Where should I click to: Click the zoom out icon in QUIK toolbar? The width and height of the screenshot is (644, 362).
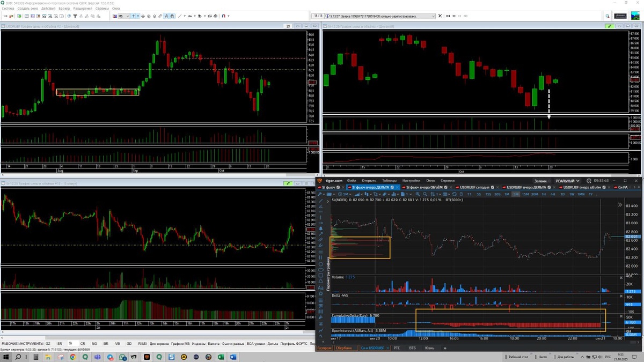click(x=155, y=16)
